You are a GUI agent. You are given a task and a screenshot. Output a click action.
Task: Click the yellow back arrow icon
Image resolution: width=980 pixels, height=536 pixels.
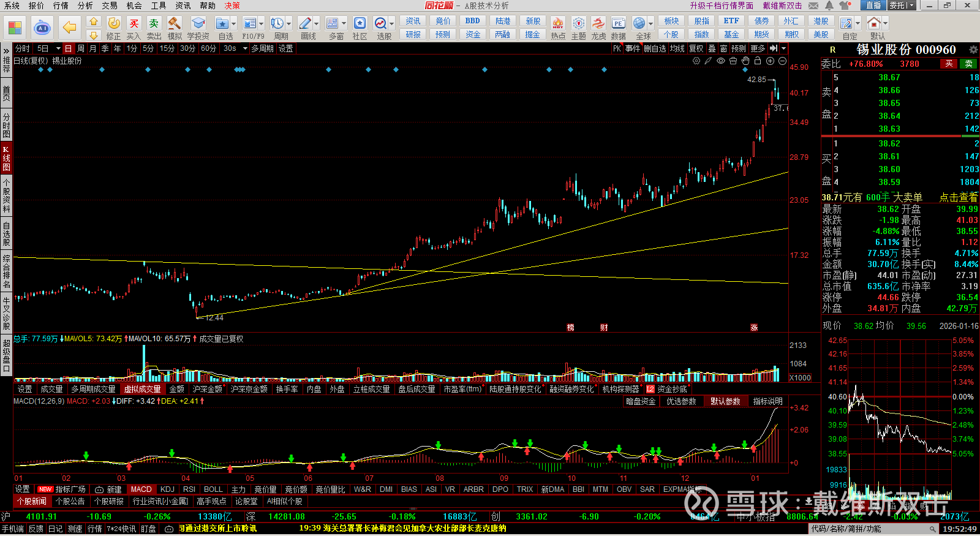[x=70, y=28]
